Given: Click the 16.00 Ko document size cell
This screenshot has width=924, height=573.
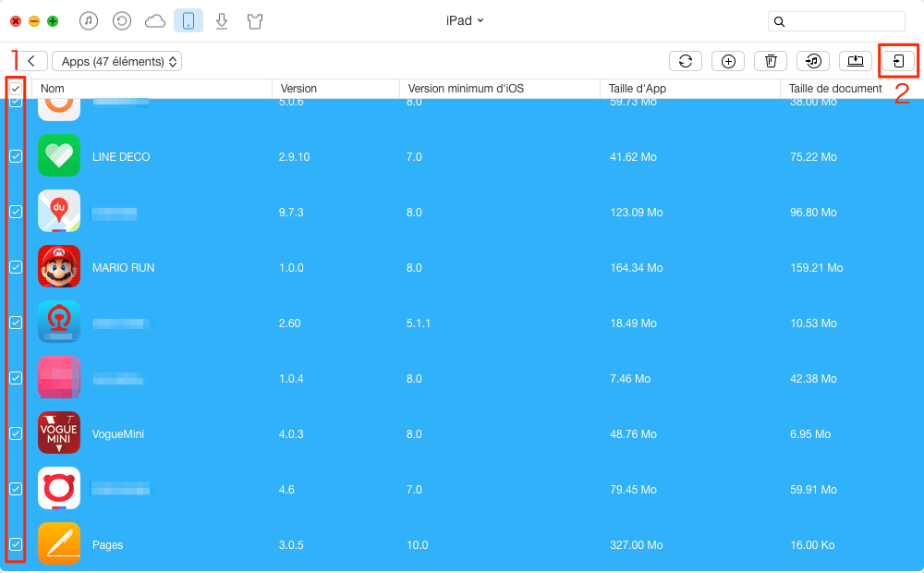Looking at the screenshot, I should click(x=812, y=545).
